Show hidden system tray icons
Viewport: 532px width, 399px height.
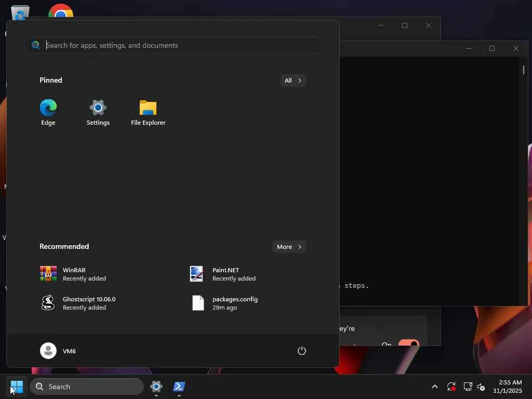tap(435, 387)
